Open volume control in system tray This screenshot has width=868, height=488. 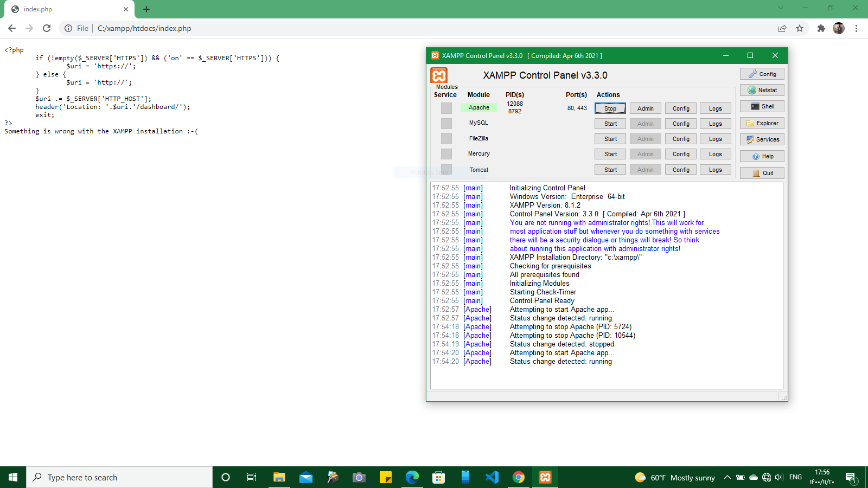click(779, 477)
